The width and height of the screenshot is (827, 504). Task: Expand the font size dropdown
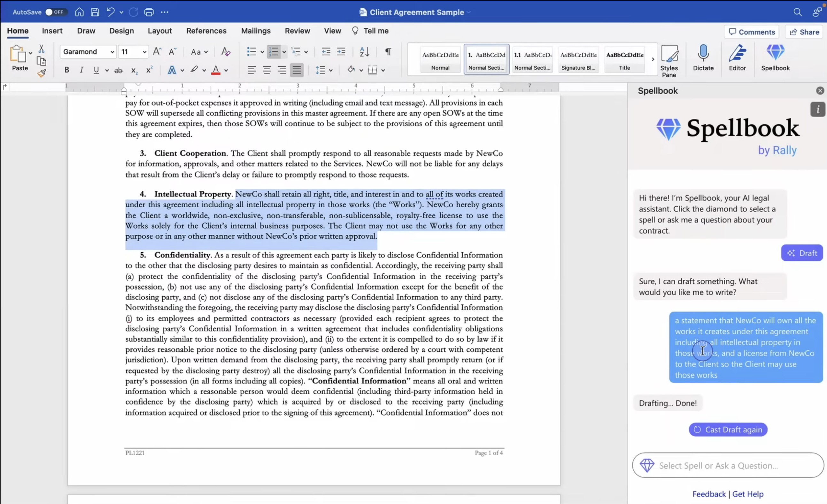[x=144, y=52]
